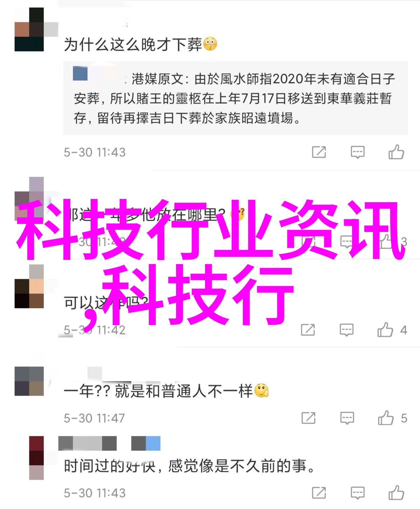The height and width of the screenshot is (509, 420).
Task: Share the top comment posted at 11:43
Action: (319, 152)
